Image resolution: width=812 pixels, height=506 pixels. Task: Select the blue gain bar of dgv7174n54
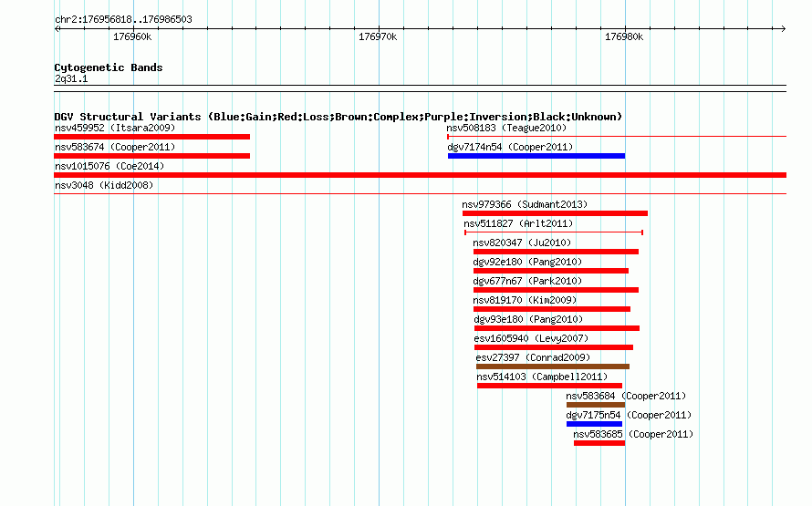click(536, 156)
